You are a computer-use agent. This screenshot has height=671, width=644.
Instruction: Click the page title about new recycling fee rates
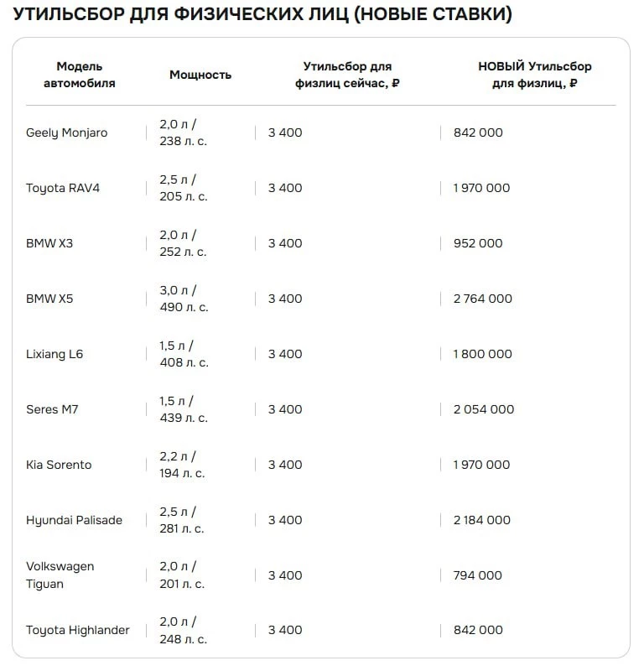(x=262, y=14)
